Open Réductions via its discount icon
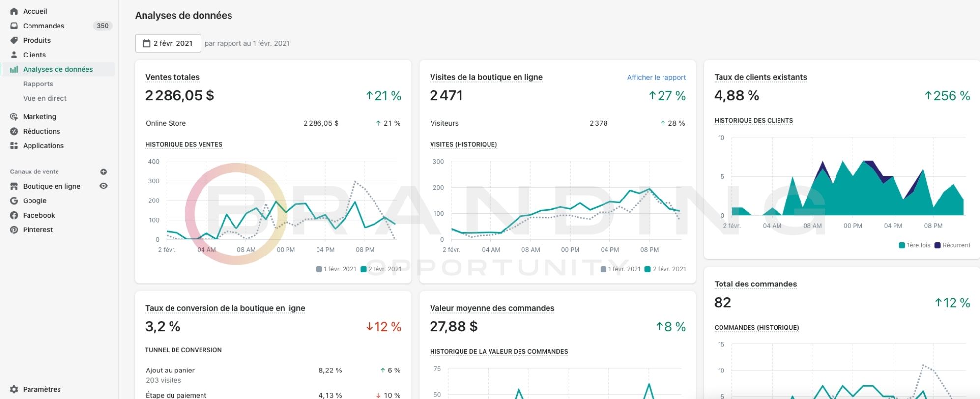Screen dimensions: 980x399 coord(14,131)
